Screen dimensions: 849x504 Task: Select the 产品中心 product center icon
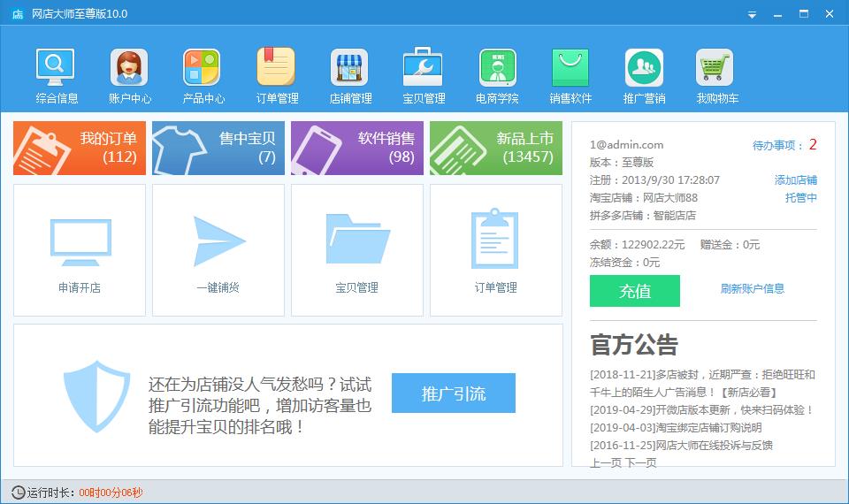(x=203, y=76)
